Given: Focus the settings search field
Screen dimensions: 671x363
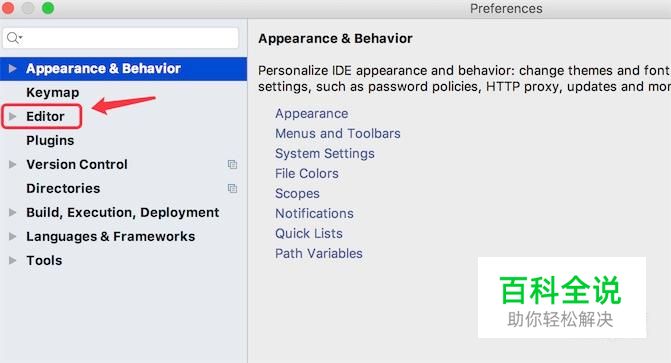Looking at the screenshot, I should [x=120, y=38].
